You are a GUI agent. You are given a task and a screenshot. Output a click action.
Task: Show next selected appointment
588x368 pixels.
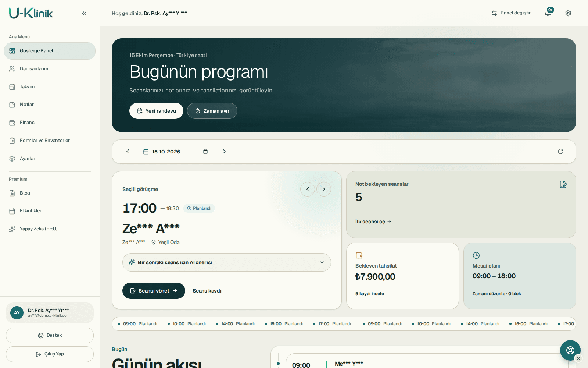point(324,189)
